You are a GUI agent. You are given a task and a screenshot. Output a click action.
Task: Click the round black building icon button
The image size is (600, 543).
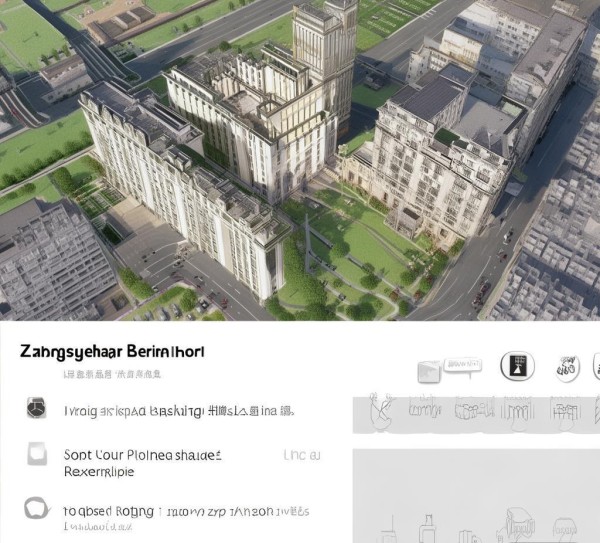pyautogui.click(x=517, y=366)
